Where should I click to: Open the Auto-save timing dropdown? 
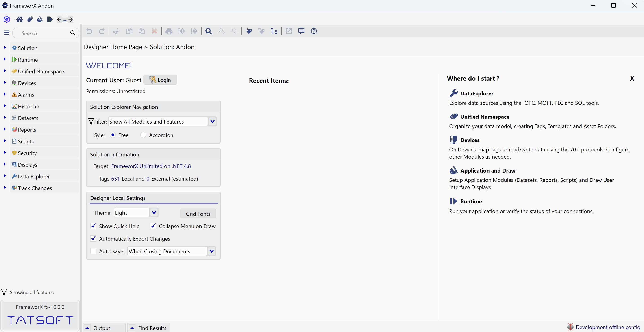point(212,251)
